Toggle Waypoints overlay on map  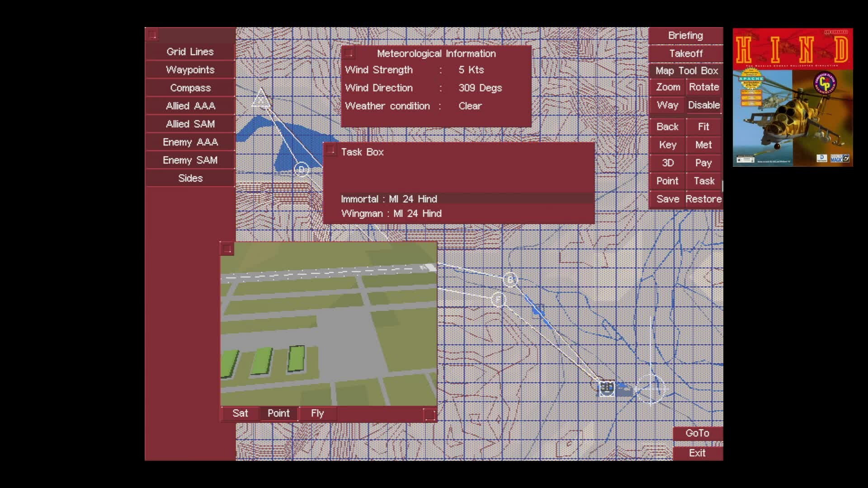[190, 70]
